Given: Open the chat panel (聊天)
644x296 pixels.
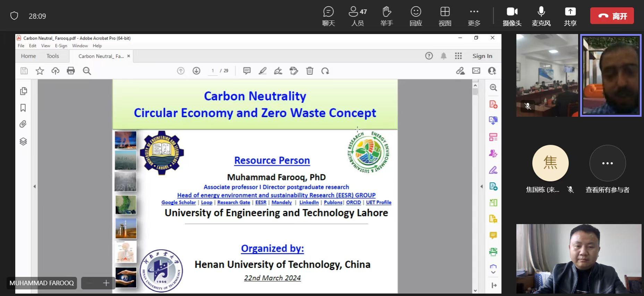Looking at the screenshot, I should tap(328, 16).
